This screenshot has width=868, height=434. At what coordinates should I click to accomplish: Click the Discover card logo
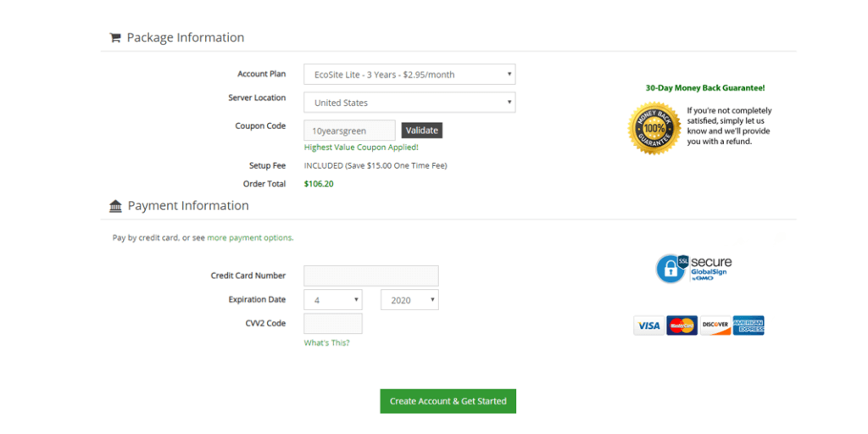(x=715, y=325)
